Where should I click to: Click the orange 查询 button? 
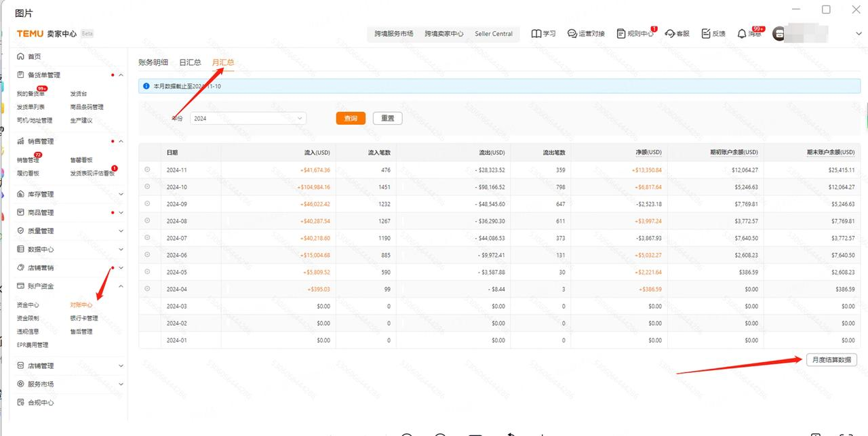pos(351,118)
